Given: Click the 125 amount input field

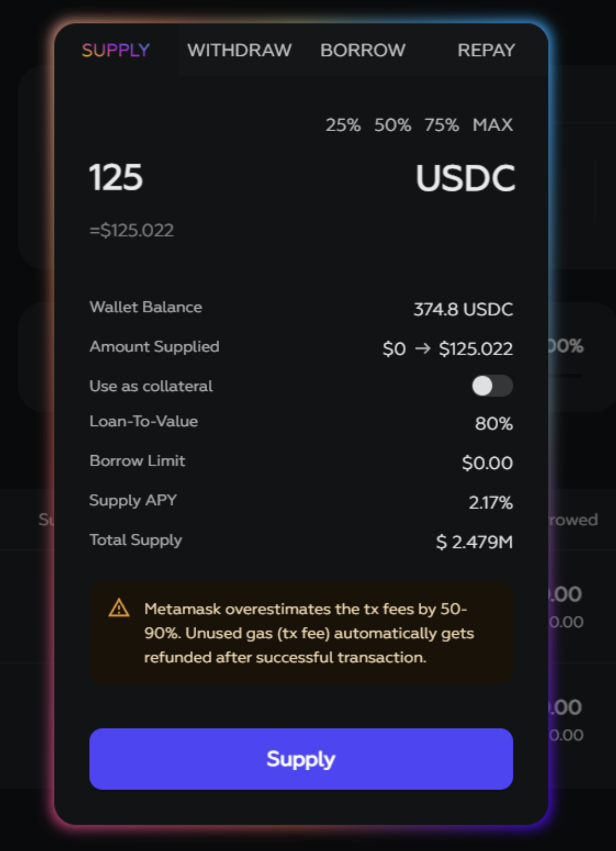Looking at the screenshot, I should tap(116, 177).
